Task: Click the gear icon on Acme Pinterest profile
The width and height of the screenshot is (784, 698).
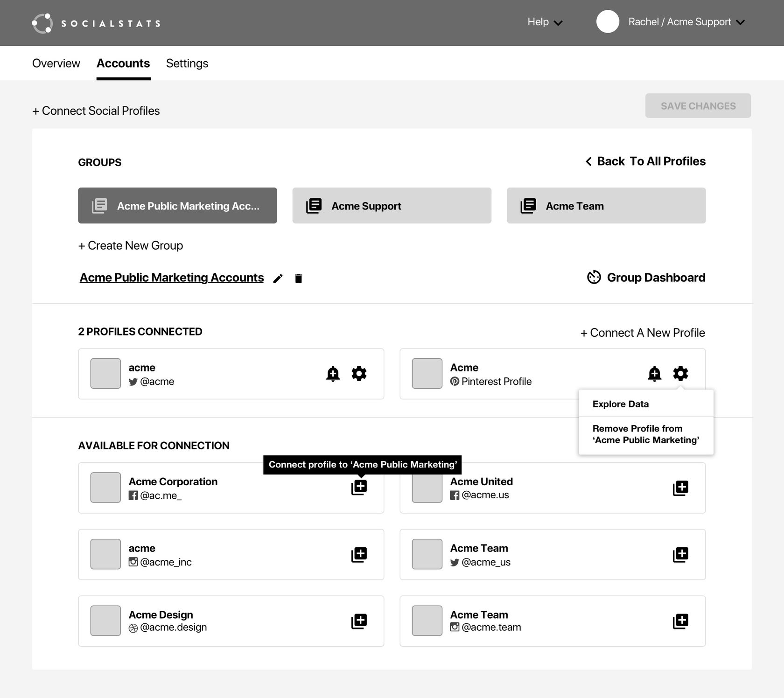Action: 680,374
